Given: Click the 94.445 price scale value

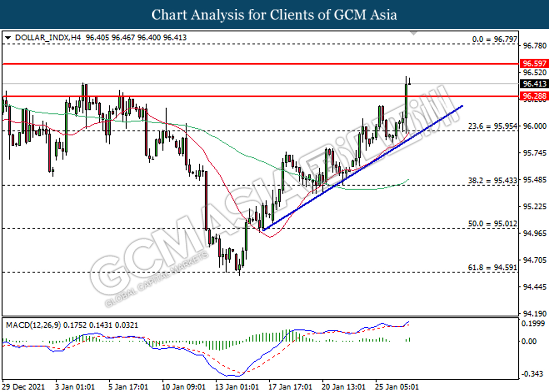Looking at the screenshot, I should click(534, 287).
